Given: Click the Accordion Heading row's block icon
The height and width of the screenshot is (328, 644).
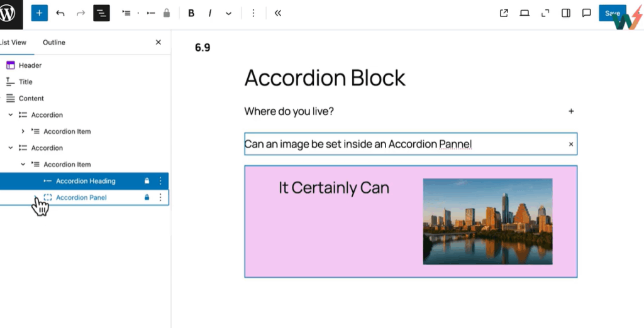Looking at the screenshot, I should 48,181.
